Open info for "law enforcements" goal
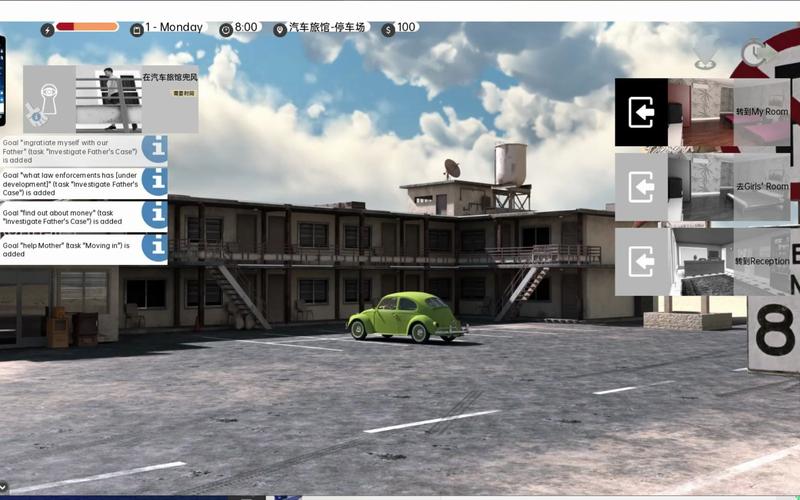The image size is (800, 500). [154, 181]
